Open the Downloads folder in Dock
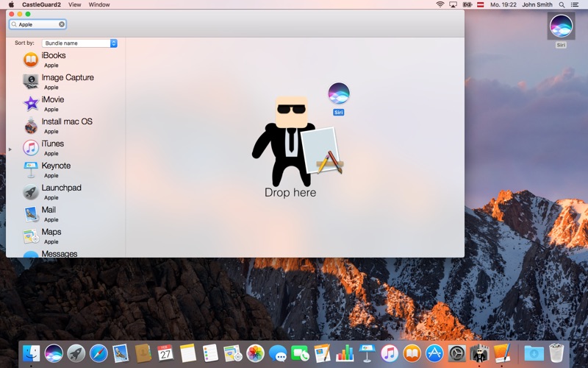 point(534,353)
